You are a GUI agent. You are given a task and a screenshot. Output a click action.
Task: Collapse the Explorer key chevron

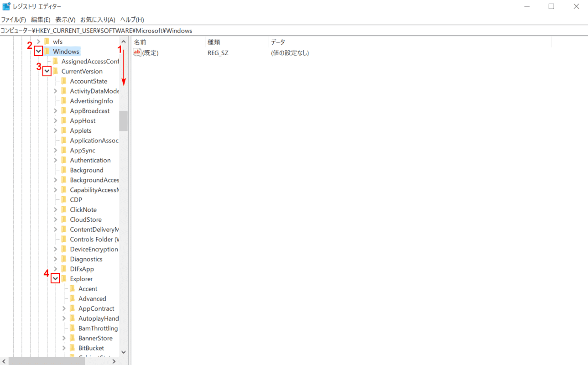pos(55,279)
